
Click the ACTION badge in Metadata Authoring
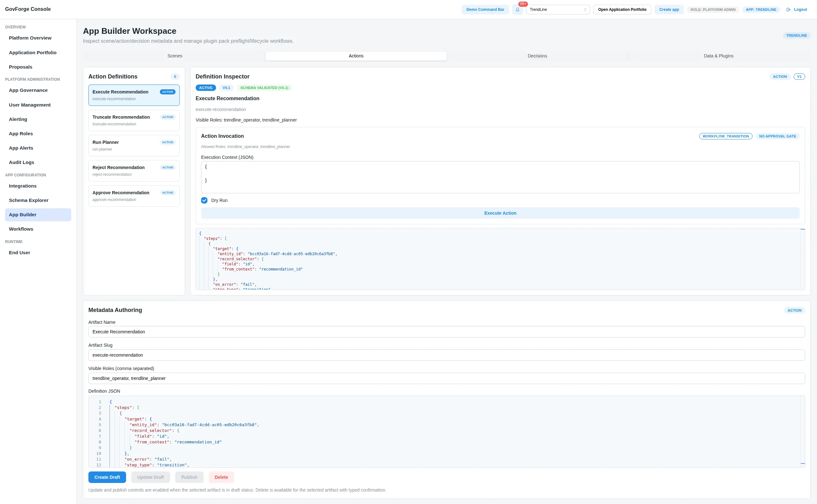(x=795, y=310)
